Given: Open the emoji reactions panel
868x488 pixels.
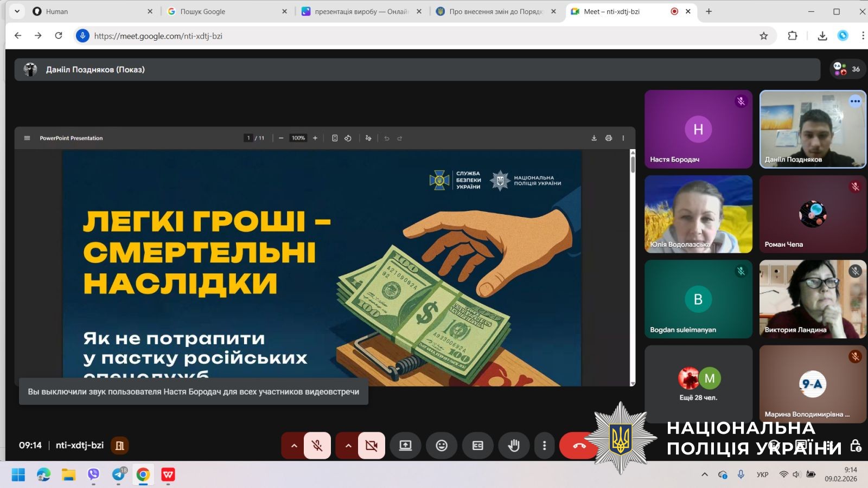Looking at the screenshot, I should [442, 445].
